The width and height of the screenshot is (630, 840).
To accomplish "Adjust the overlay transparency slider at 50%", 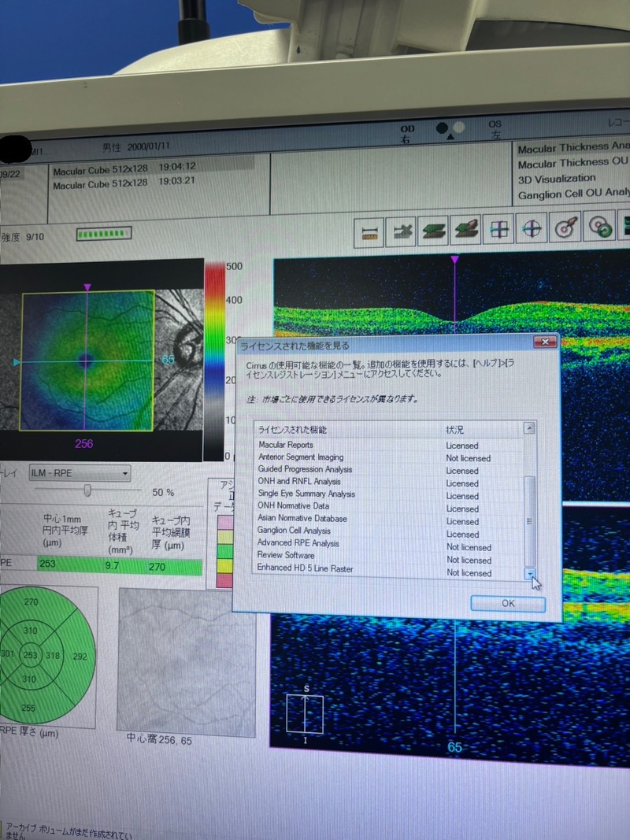I will 87,491.
